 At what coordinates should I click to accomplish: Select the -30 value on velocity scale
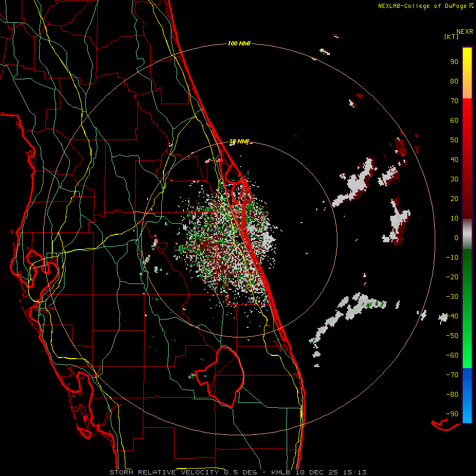[452, 297]
